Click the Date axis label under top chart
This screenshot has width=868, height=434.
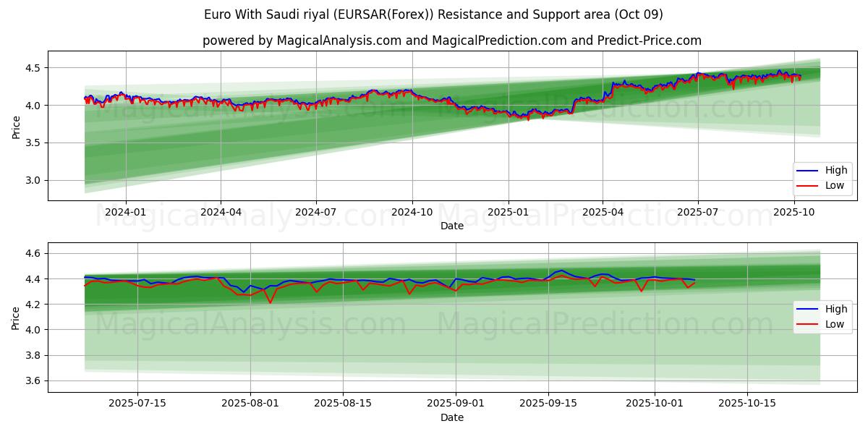(x=451, y=226)
